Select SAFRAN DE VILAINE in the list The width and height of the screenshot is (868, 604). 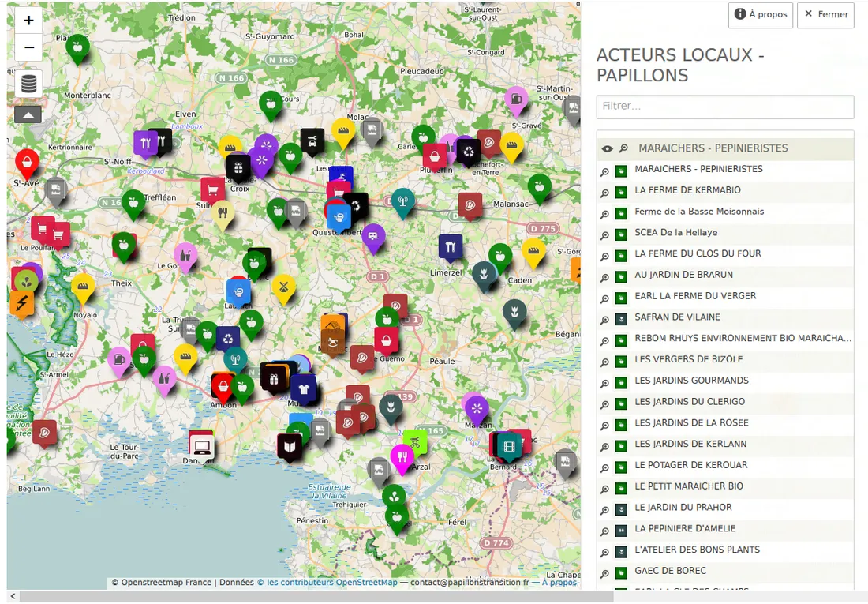(677, 317)
